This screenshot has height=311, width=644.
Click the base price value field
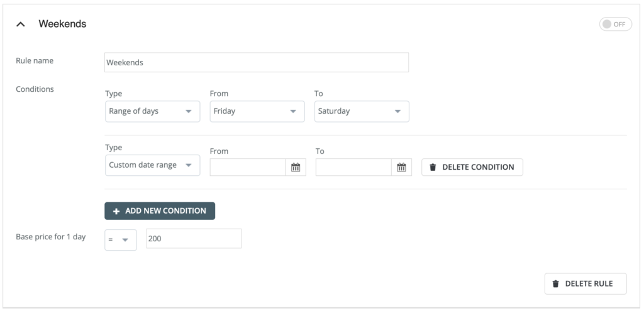point(193,239)
